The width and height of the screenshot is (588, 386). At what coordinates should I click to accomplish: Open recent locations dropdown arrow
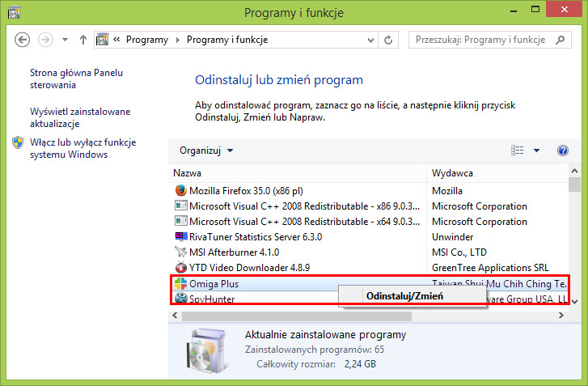[65, 40]
